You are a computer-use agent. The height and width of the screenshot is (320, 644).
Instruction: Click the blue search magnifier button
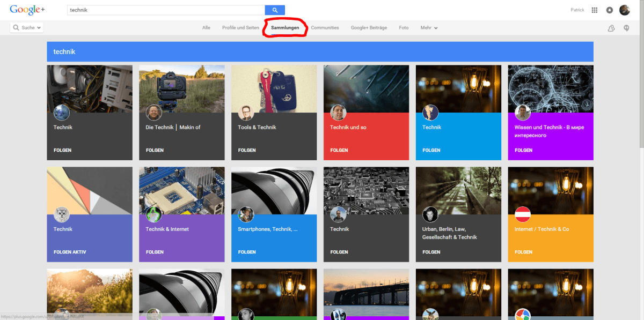[275, 10]
